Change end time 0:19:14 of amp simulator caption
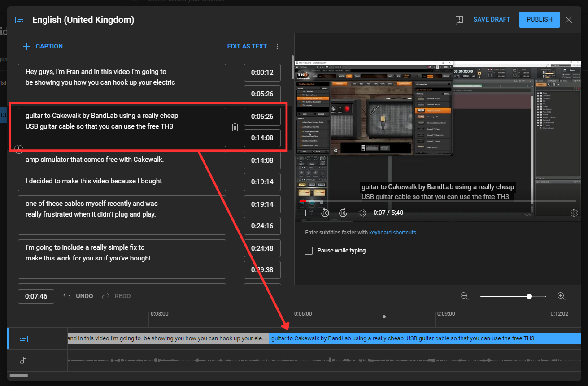Screen dimensions: 588x386 pyautogui.click(x=262, y=182)
